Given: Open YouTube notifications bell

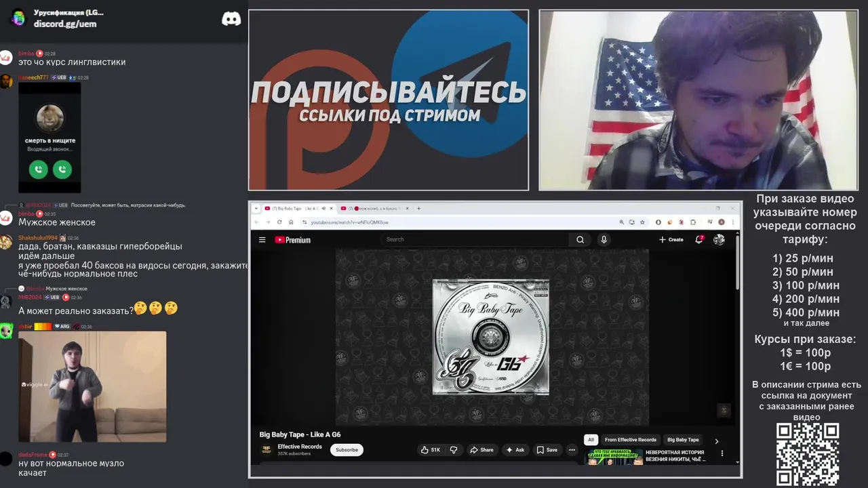Looking at the screenshot, I should [x=699, y=239].
